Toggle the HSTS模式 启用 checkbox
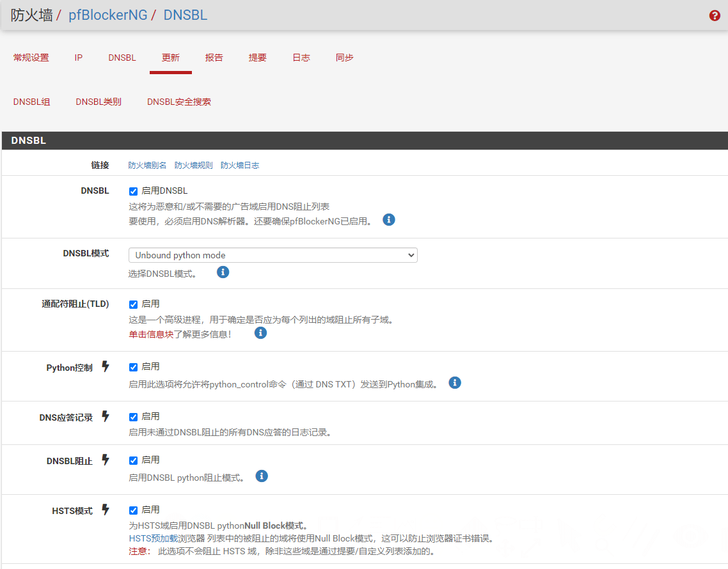This screenshot has height=569, width=728. pos(133,510)
